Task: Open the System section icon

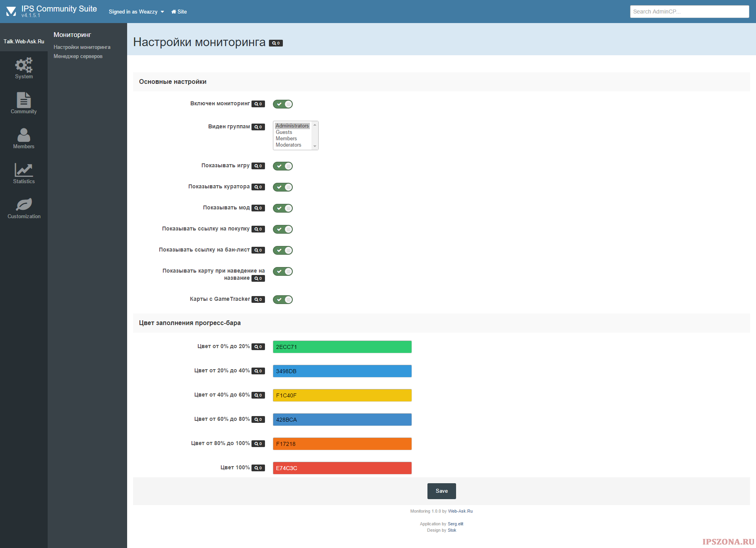Action: click(24, 66)
